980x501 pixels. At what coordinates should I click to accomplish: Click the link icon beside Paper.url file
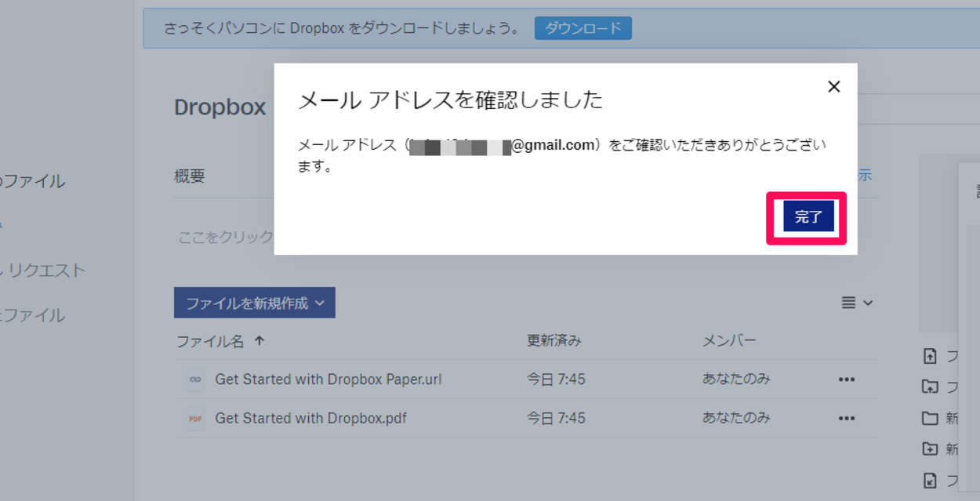(x=195, y=379)
